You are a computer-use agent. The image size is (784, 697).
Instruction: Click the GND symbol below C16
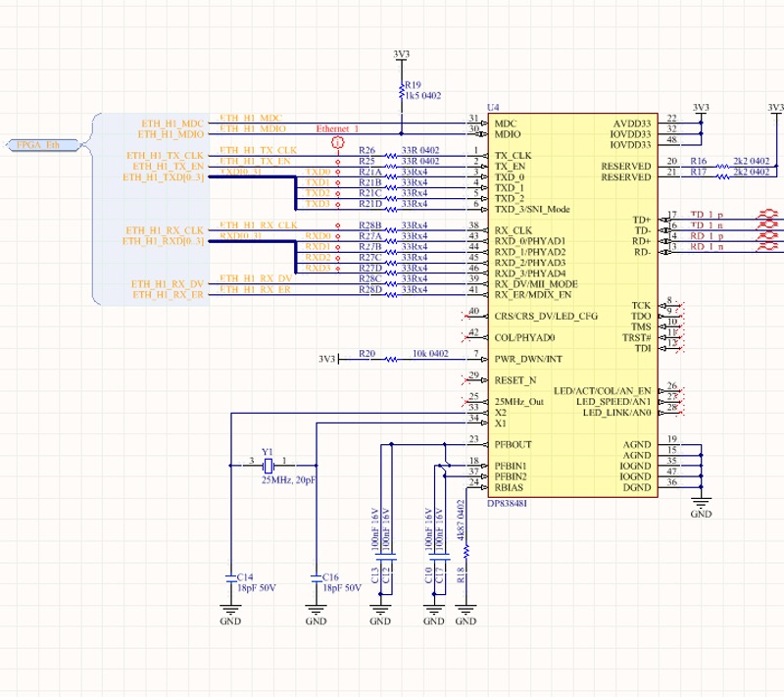point(316,616)
